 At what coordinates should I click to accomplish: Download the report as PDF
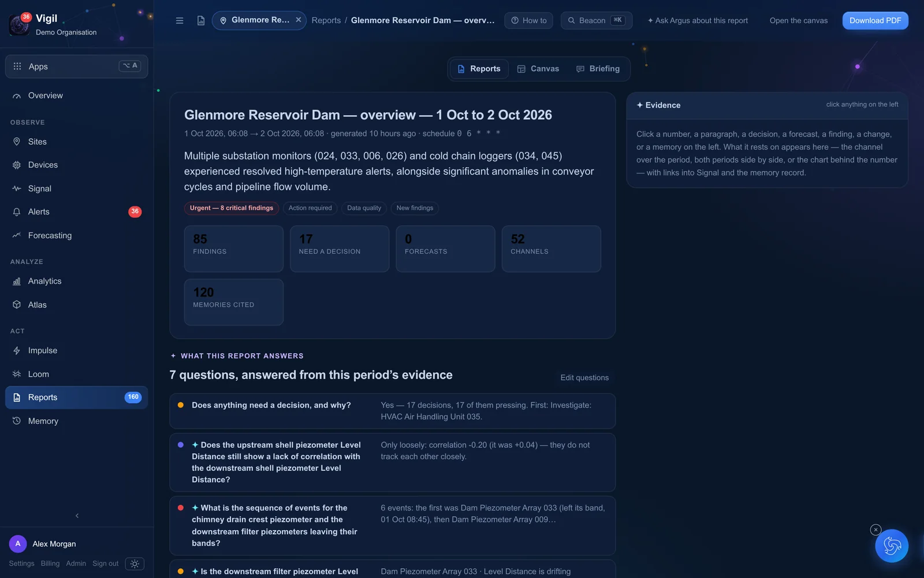click(x=875, y=21)
